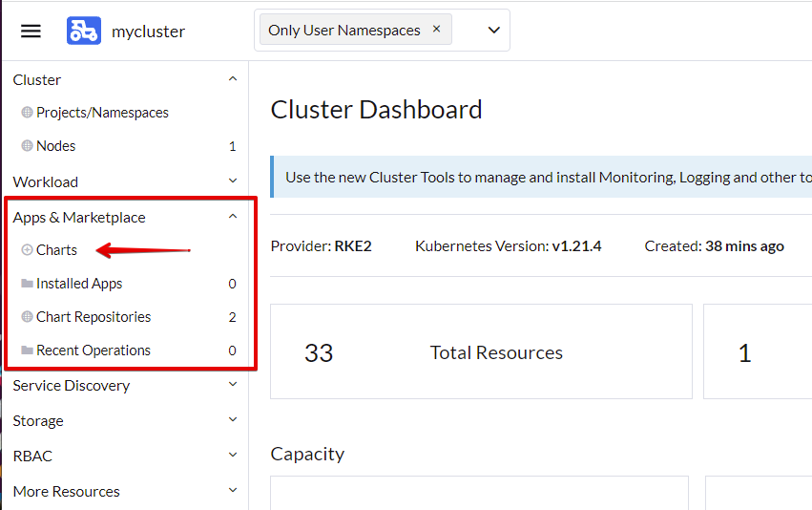Remove the Only User Namespaces filter tag

click(x=437, y=29)
